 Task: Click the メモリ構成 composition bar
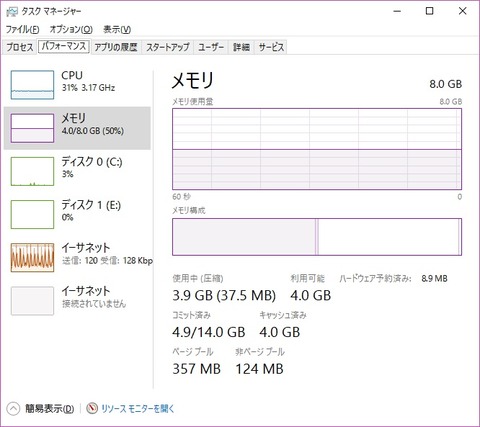317,237
